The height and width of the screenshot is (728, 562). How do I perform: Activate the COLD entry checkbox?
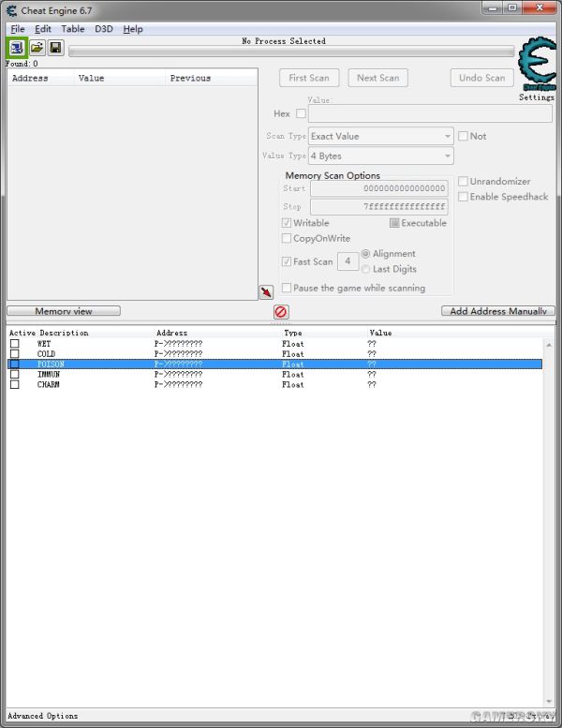[15, 354]
